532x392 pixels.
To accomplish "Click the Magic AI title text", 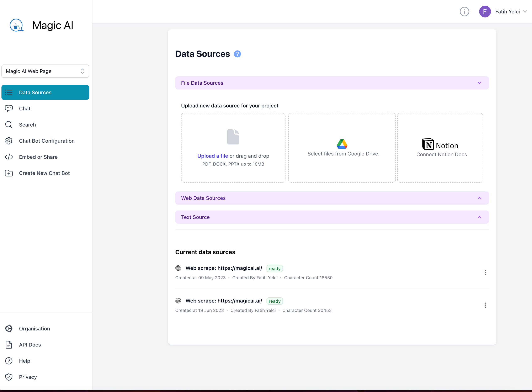I will point(53,25).
